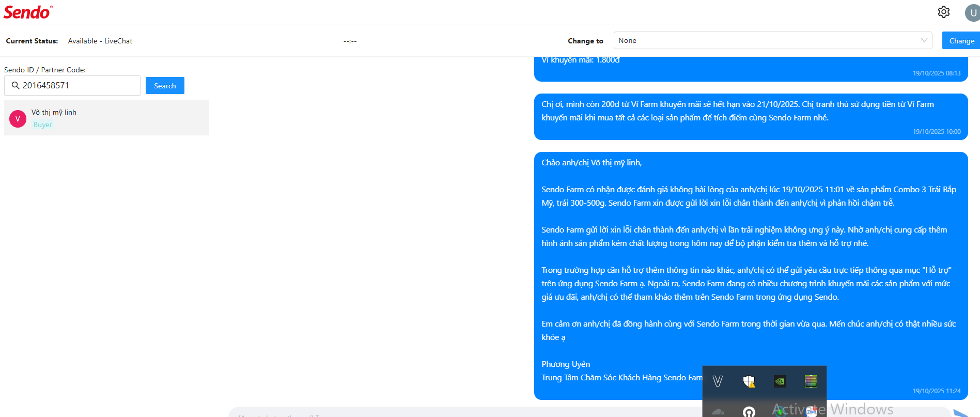The image size is (980, 417).
Task: Expand the status dropdown chevron arrow
Action: [924, 40]
